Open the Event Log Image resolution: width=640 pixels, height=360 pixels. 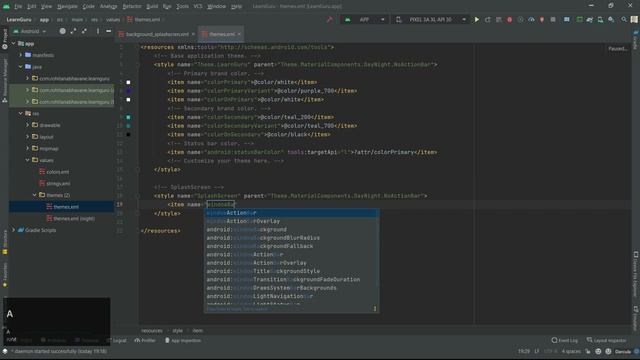pos(564,340)
